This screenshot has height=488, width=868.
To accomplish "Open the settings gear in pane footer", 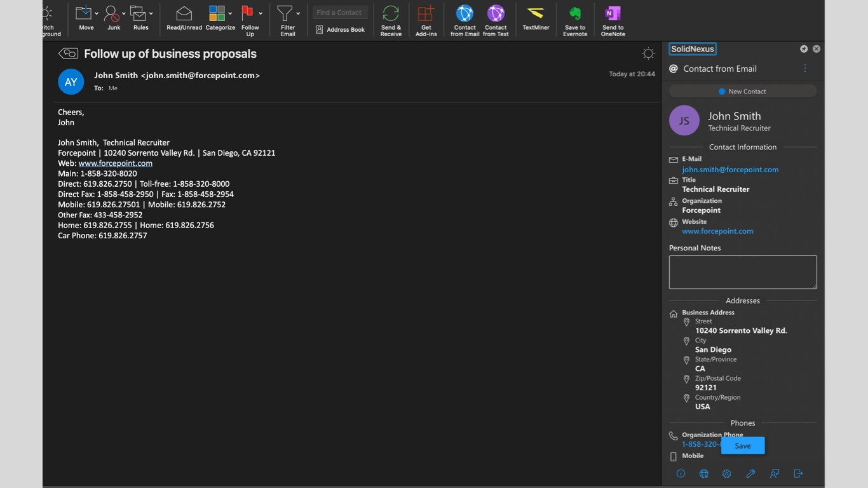I will (x=727, y=473).
